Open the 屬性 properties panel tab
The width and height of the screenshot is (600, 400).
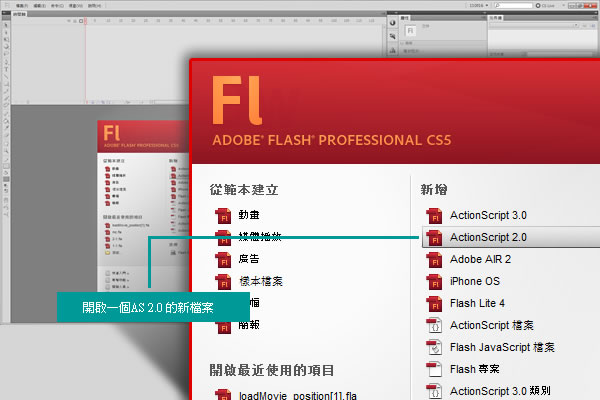pyautogui.click(x=405, y=18)
